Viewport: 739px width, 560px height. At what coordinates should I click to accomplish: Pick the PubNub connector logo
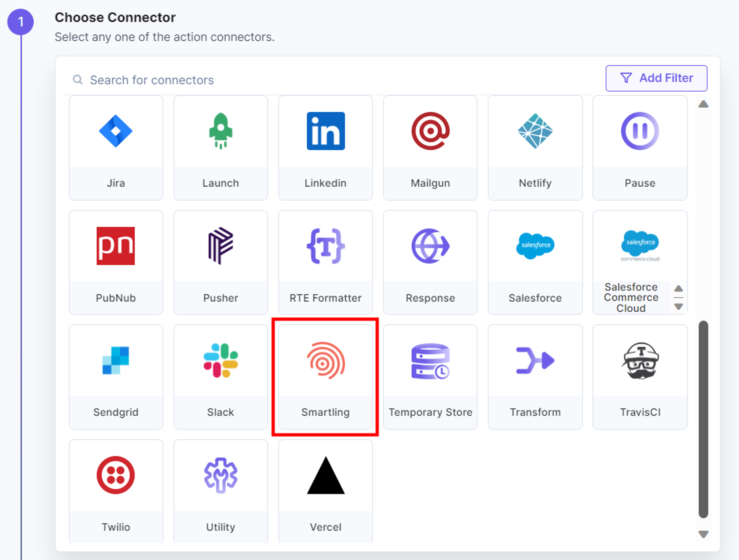116,246
